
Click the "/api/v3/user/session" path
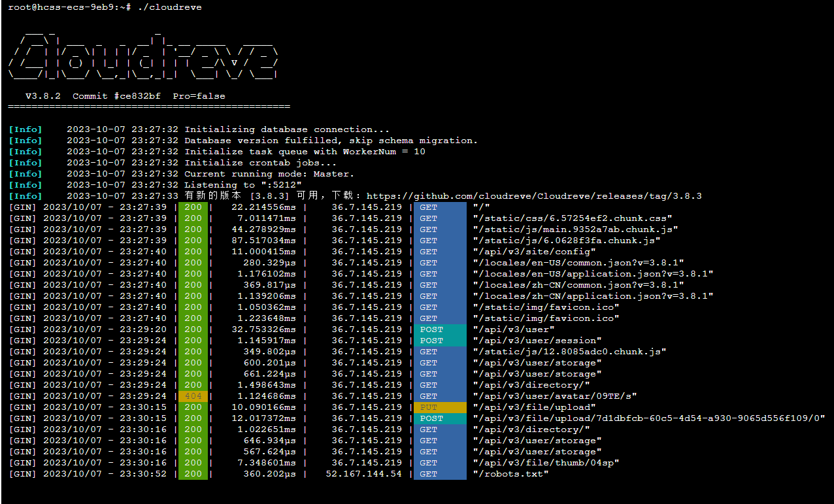[537, 341]
